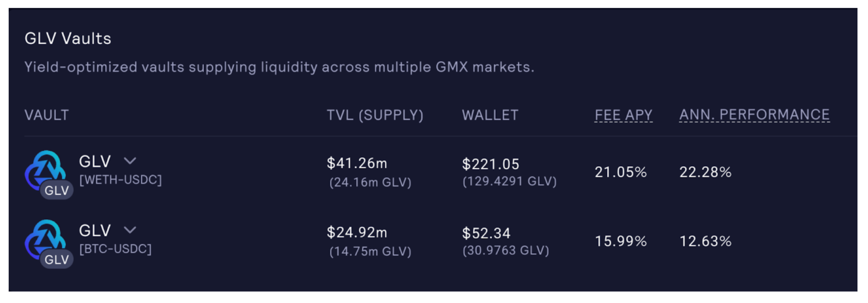Click the GLV [WETH-USDC] vault icon
868x303 pixels.
[x=47, y=173]
